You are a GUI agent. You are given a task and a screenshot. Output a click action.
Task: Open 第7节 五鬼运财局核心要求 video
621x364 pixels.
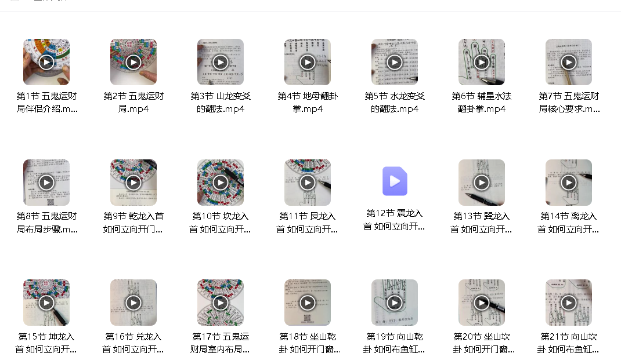click(x=569, y=62)
